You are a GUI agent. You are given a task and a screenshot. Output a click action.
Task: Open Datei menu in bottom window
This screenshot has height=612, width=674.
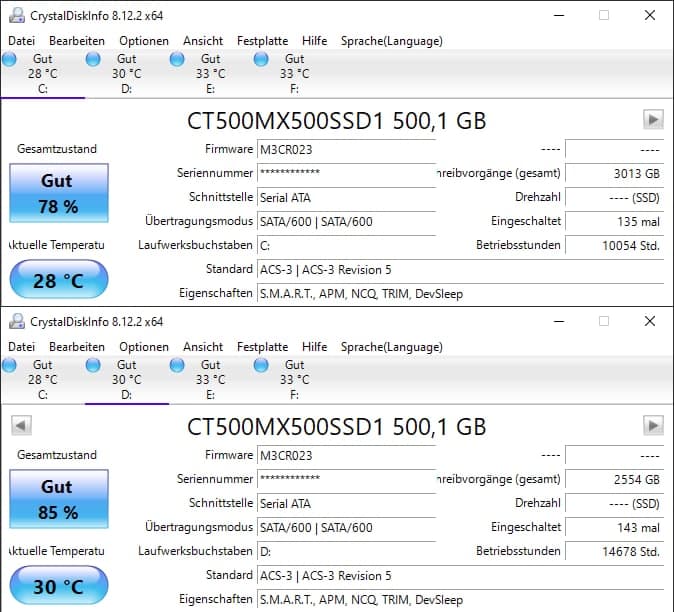click(21, 347)
